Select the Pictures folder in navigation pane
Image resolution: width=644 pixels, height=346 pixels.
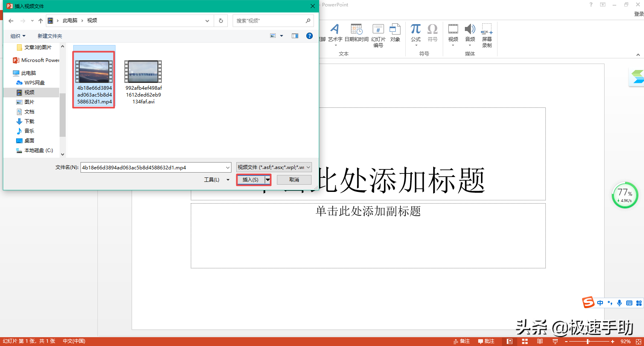click(29, 102)
